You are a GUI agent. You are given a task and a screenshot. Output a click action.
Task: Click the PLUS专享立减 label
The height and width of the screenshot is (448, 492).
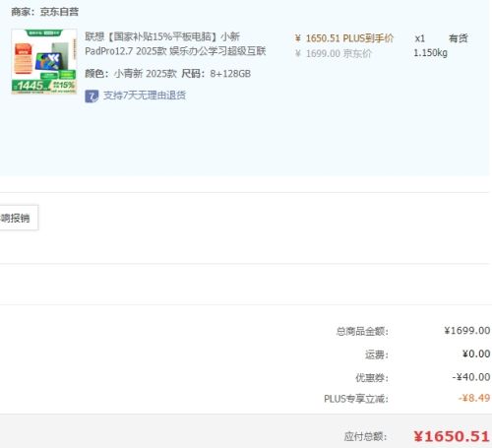356,399
